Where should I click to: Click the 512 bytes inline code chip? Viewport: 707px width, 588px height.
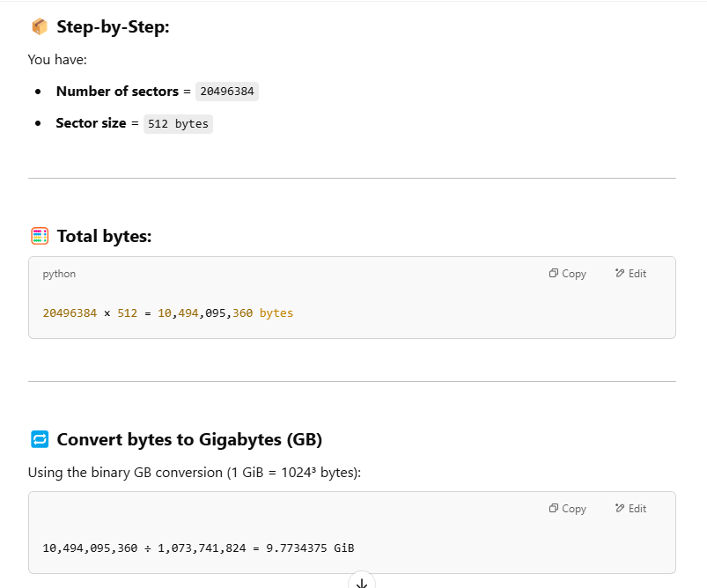[x=178, y=124]
